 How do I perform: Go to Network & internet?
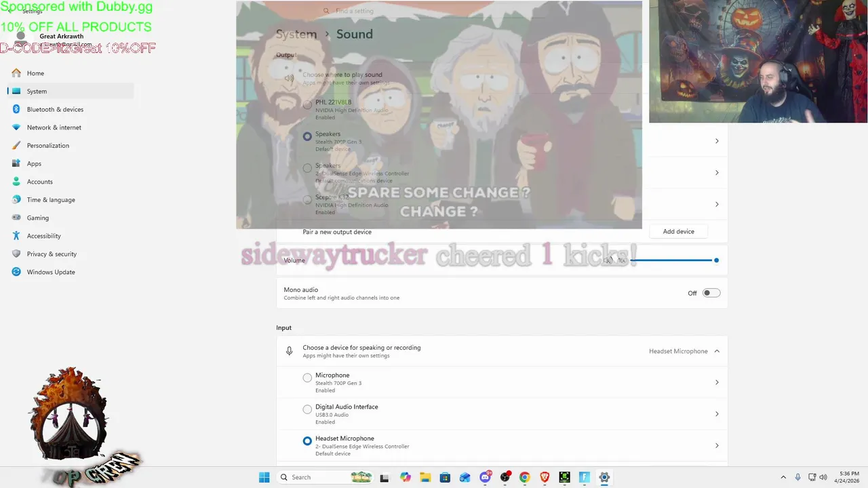[71, 127]
